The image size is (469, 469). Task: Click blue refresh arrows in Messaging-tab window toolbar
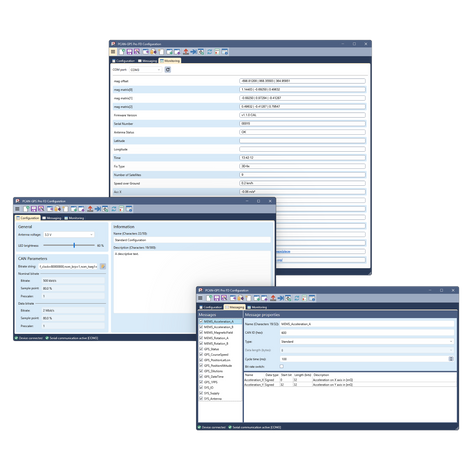(297, 298)
